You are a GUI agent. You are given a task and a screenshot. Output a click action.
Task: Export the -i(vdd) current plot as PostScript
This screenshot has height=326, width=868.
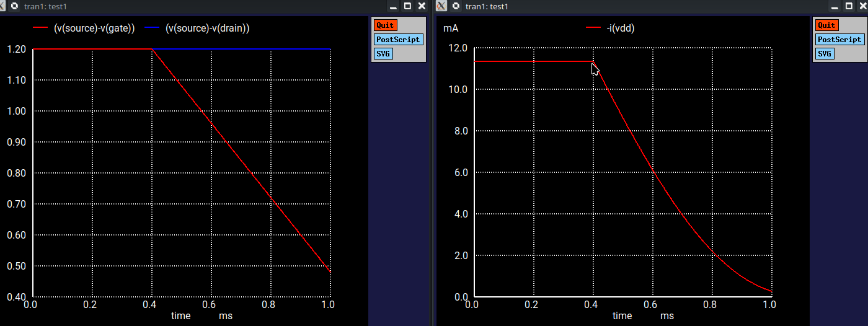pyautogui.click(x=839, y=40)
